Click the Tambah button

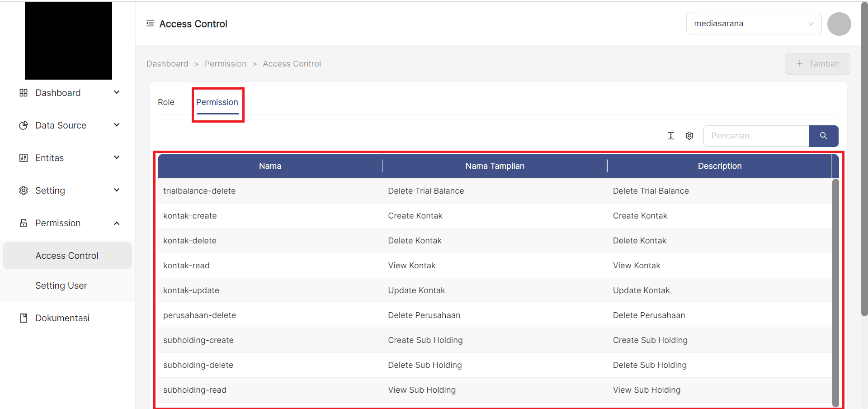coord(817,64)
